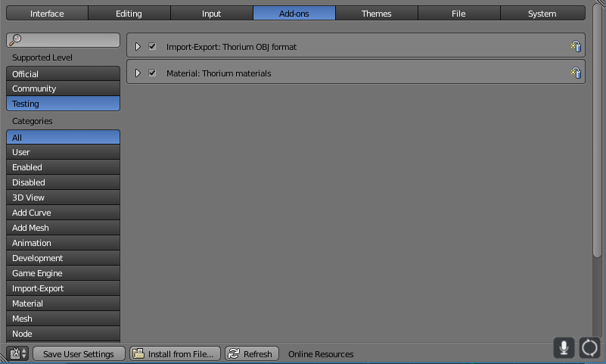Filter by the Mesh category
Image resolution: width=606 pixels, height=364 pixels.
coord(63,319)
